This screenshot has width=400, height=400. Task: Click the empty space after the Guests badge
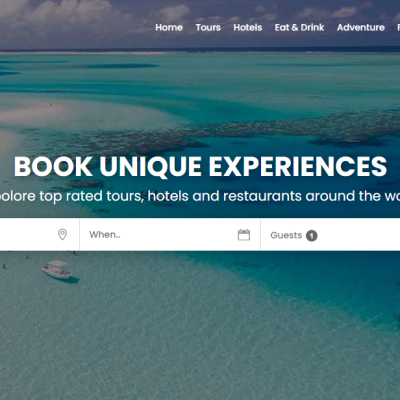point(360,235)
